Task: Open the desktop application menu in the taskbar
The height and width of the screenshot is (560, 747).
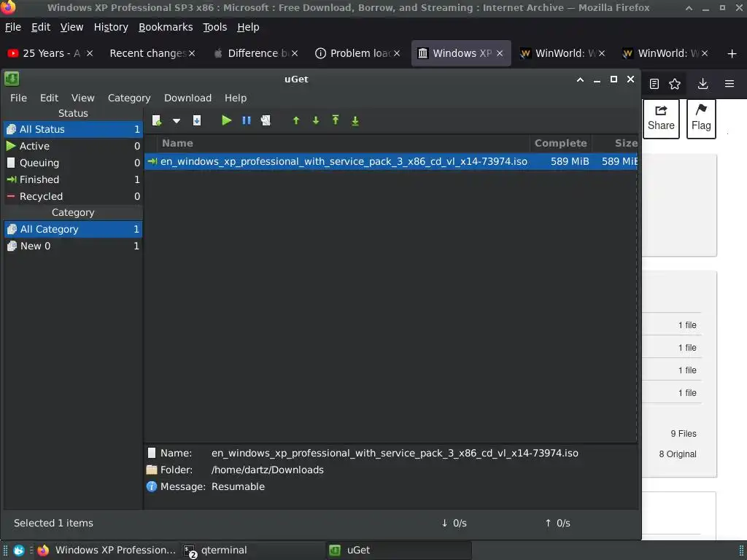Action: coord(18,551)
